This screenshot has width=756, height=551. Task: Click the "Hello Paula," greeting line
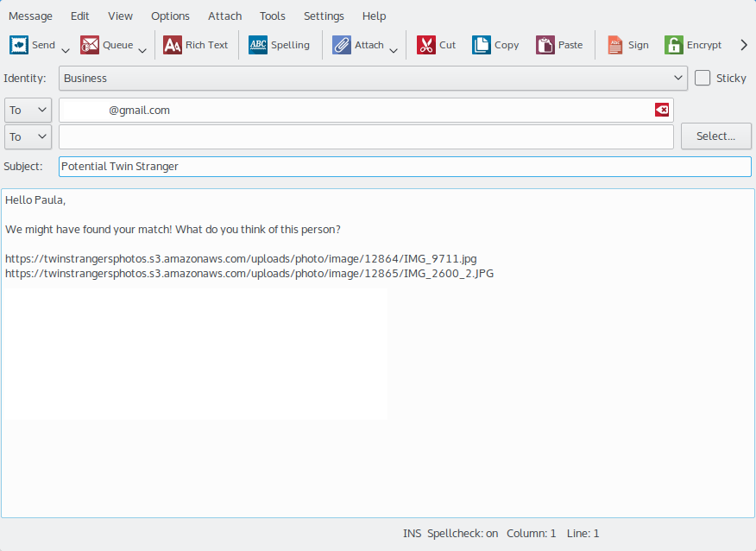(35, 200)
